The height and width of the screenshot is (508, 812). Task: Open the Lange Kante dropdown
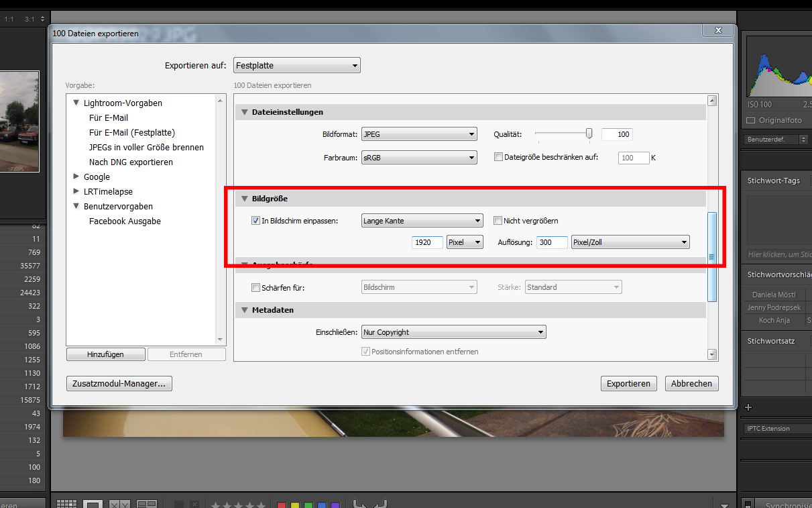pos(422,220)
